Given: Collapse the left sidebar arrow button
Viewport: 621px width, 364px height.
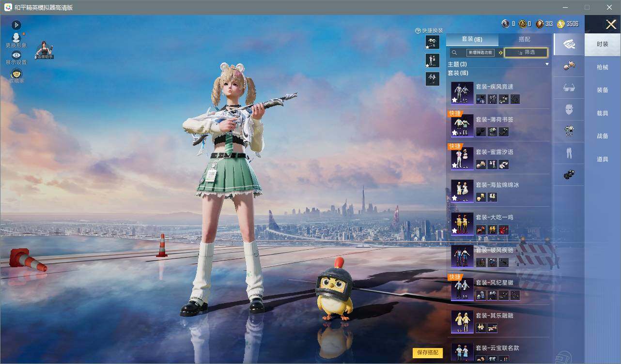Looking at the screenshot, I should click(x=16, y=25).
